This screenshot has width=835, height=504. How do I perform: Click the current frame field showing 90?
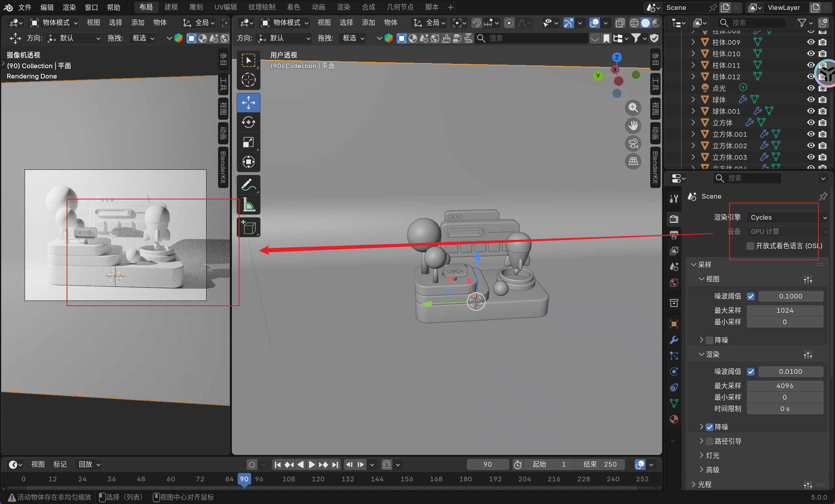tap(487, 464)
